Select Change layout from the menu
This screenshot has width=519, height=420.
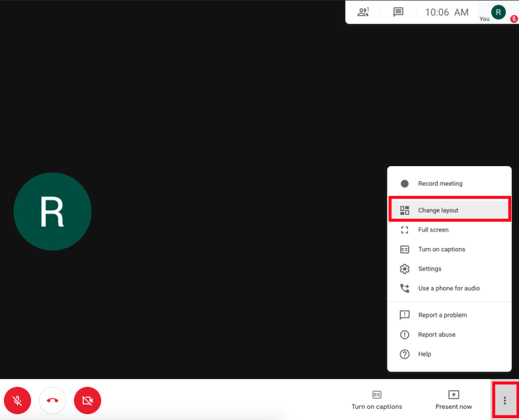click(x=439, y=210)
